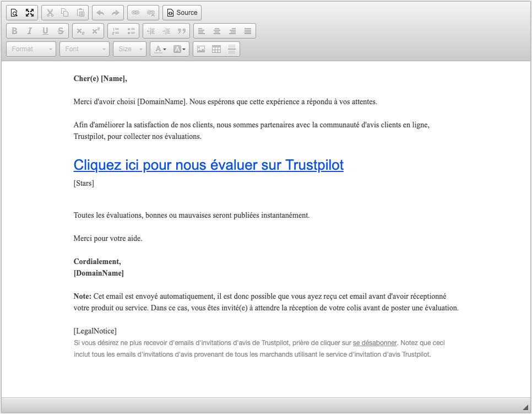532x414 pixels.
Task: Toggle the numbered list button
Action: click(115, 30)
